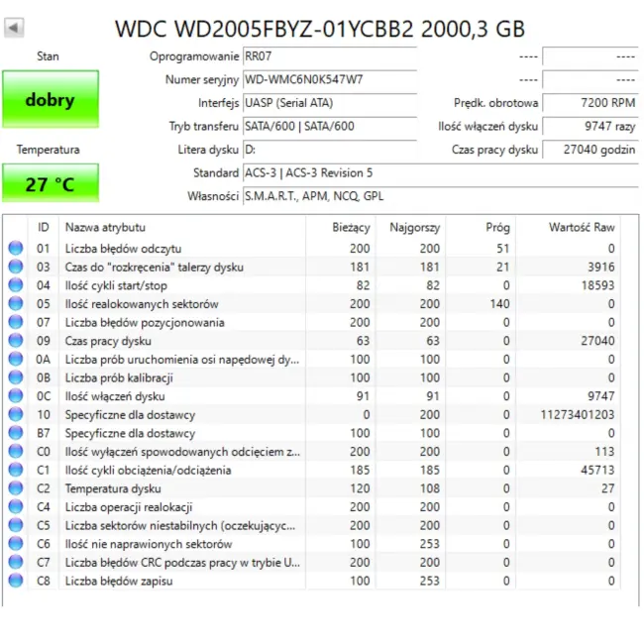Image resolution: width=644 pixels, height=644 pixels.
Task: Click worst value 108 in Temperatura row
Action: tap(430, 488)
